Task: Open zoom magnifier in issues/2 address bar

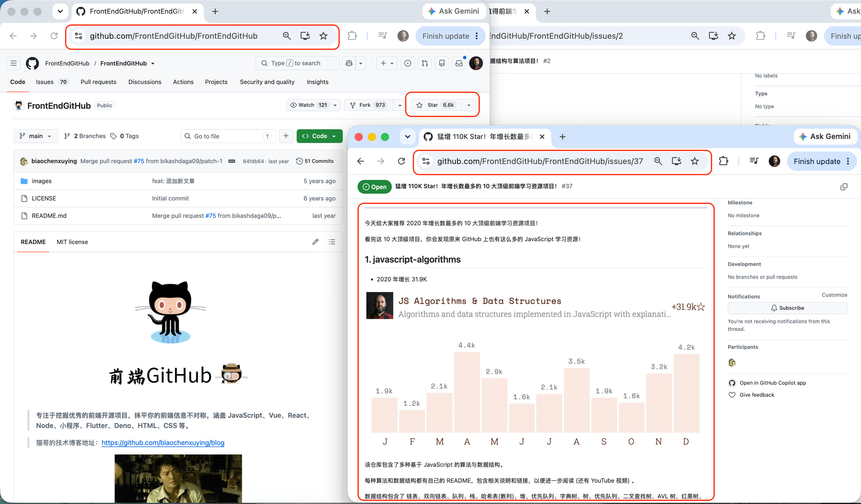Action: [x=695, y=36]
